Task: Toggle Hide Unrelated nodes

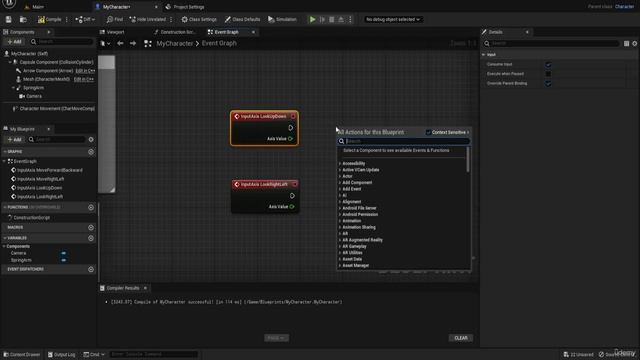Action: [148, 19]
